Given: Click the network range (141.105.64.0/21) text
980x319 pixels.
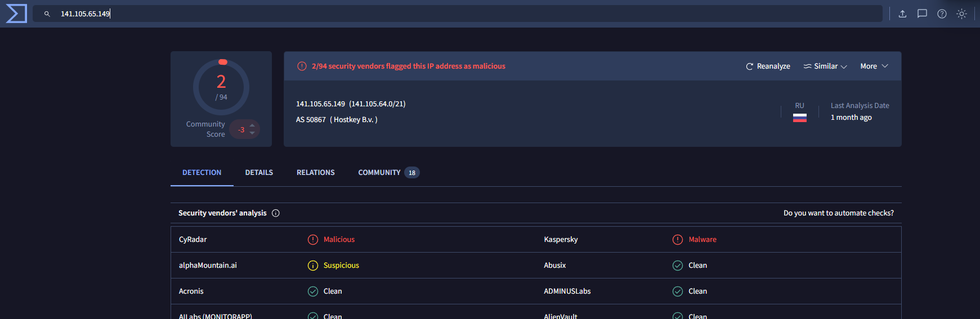Looking at the screenshot, I should coord(377,104).
